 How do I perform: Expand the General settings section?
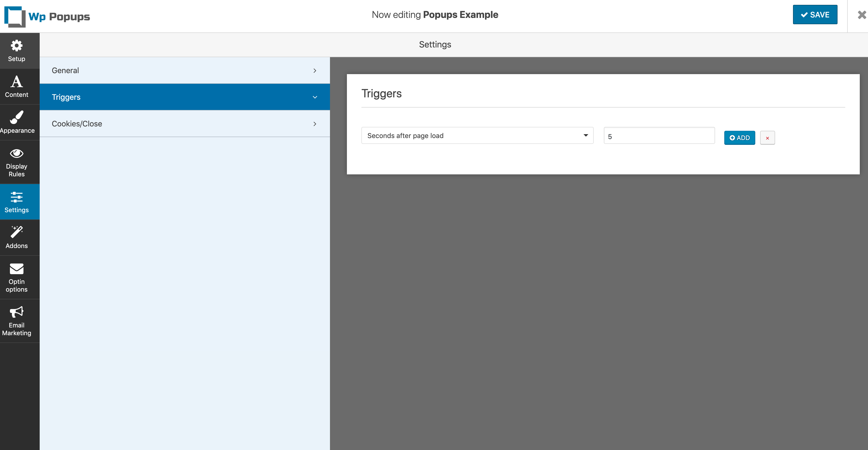click(x=185, y=70)
